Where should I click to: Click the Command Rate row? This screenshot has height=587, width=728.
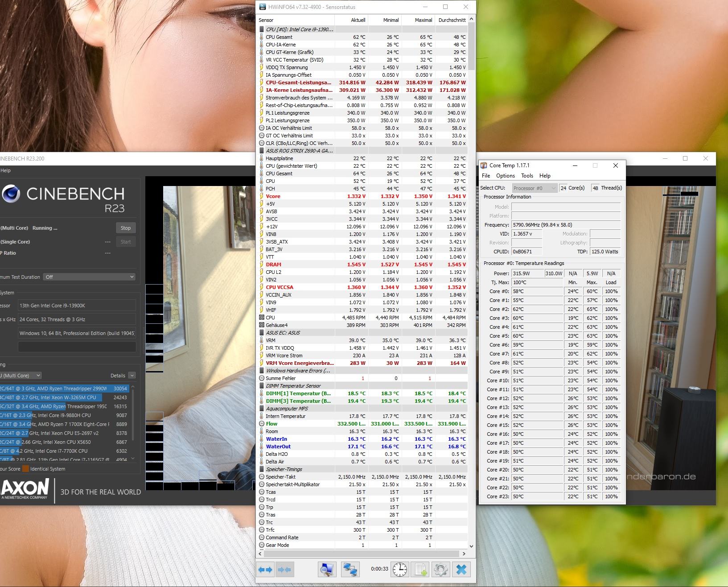(362, 537)
